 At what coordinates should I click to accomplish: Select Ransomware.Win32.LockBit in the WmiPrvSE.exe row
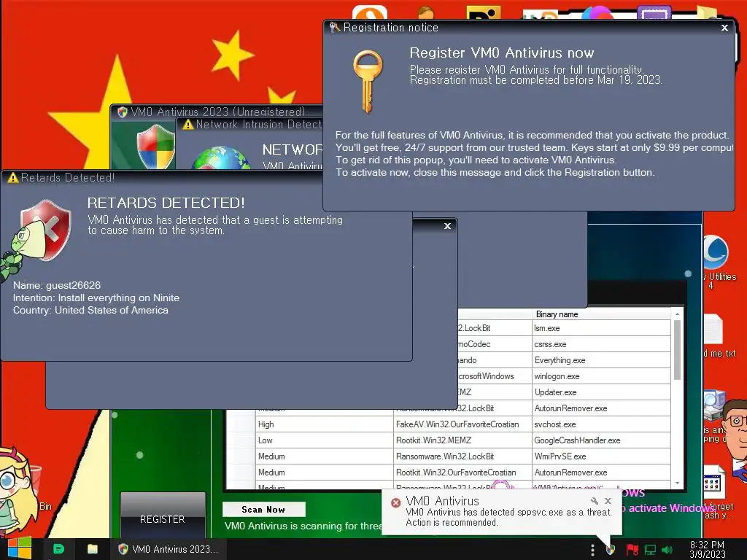(x=462, y=456)
